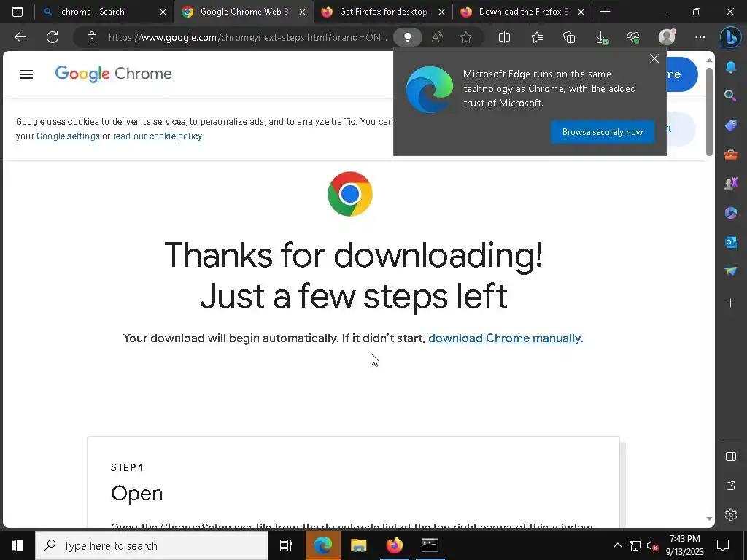Image resolution: width=747 pixels, height=560 pixels.
Task: Open Google Chrome hamburger menu
Action: pos(26,74)
